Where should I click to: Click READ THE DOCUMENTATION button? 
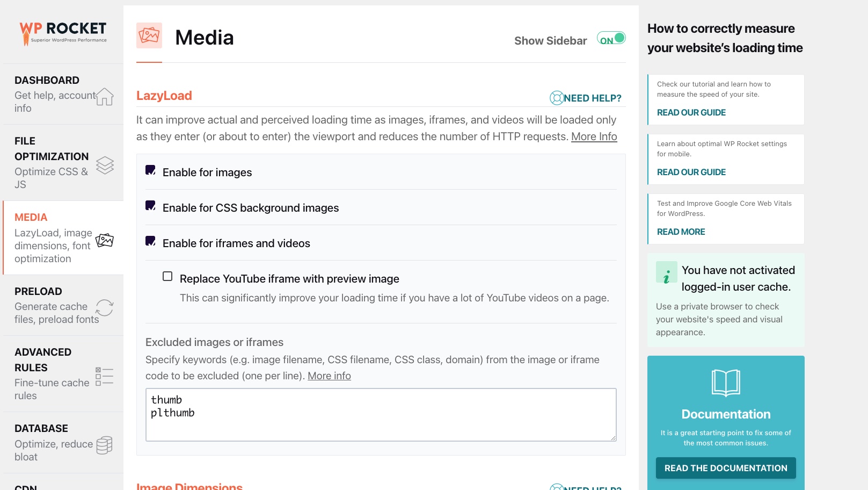[725, 468]
